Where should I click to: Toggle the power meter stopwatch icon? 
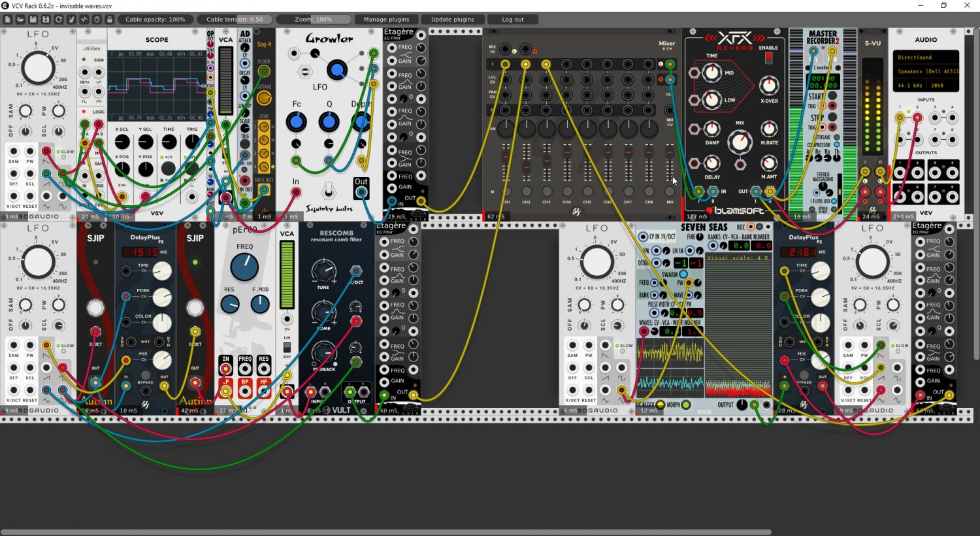pyautogui.click(x=97, y=20)
